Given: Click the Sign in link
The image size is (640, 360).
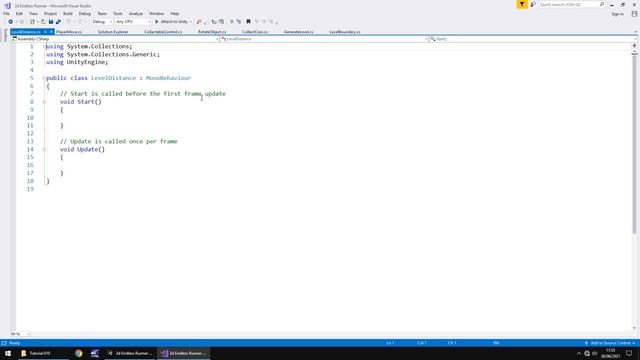Looking at the screenshot, I should [x=617, y=14].
